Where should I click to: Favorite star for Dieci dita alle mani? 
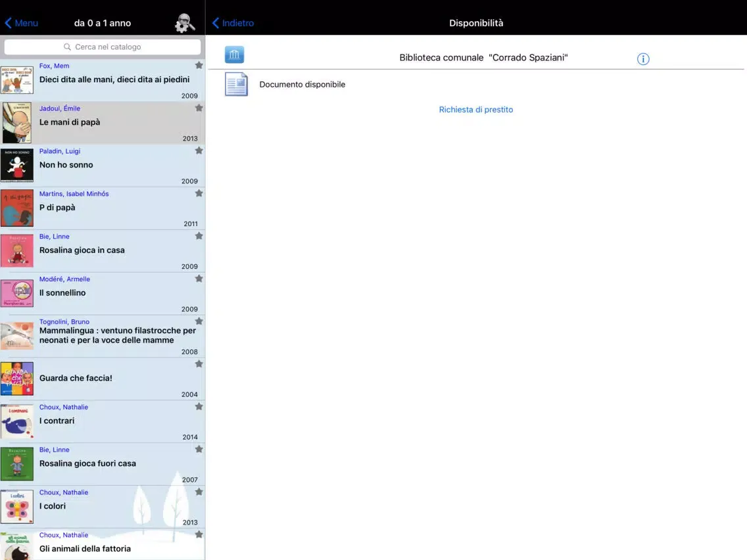199,65
